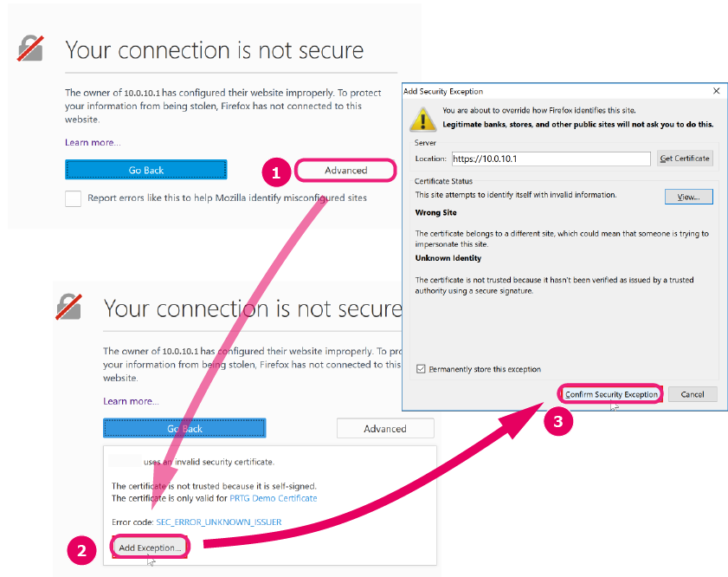Click the Location URL input field
The image size is (728, 577).
coord(551,159)
